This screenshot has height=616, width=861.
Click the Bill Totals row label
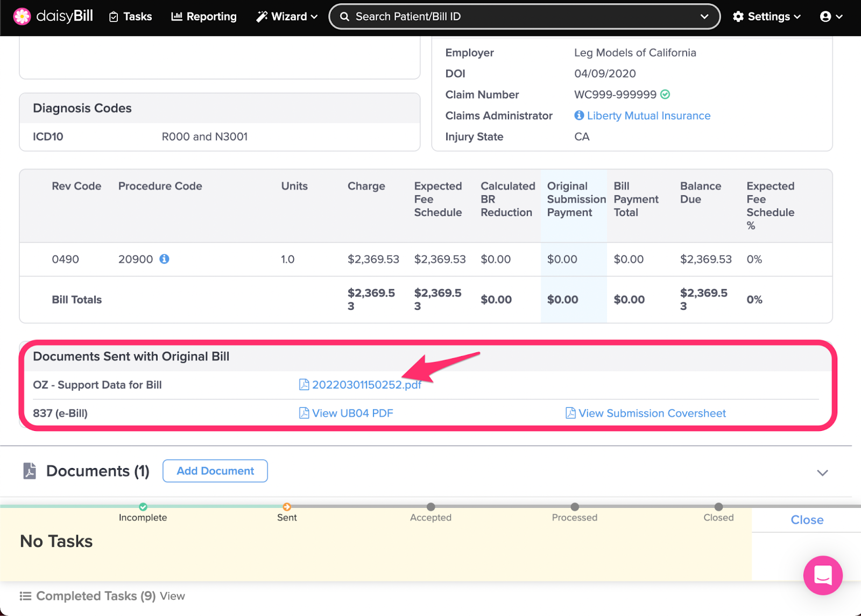click(77, 300)
